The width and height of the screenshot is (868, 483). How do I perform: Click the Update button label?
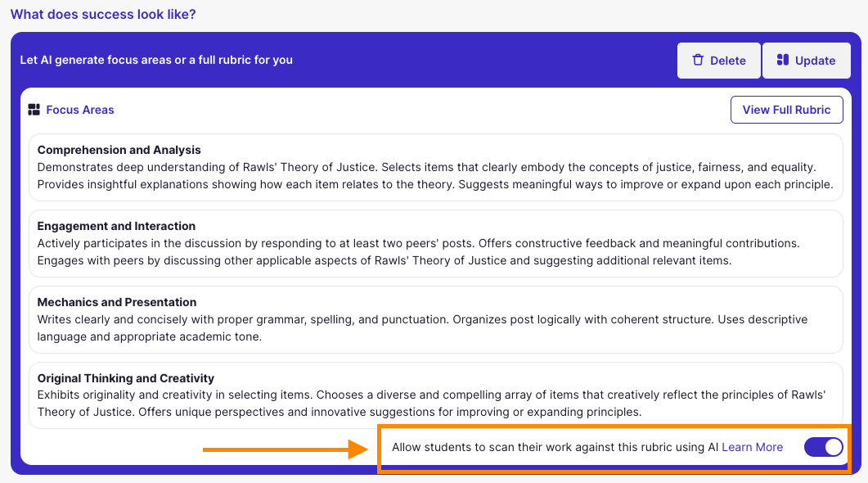pyautogui.click(x=815, y=61)
